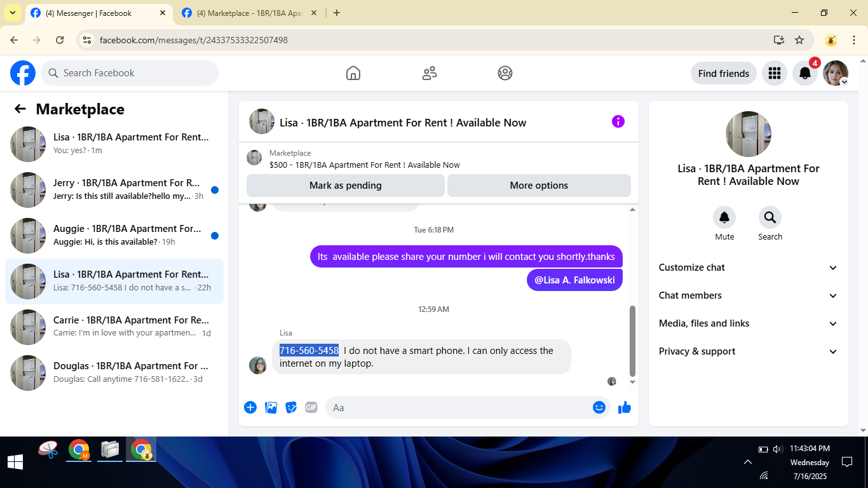Viewport: 868px width, 488px height.
Task: Mute this conversation with the bell
Action: point(724,218)
